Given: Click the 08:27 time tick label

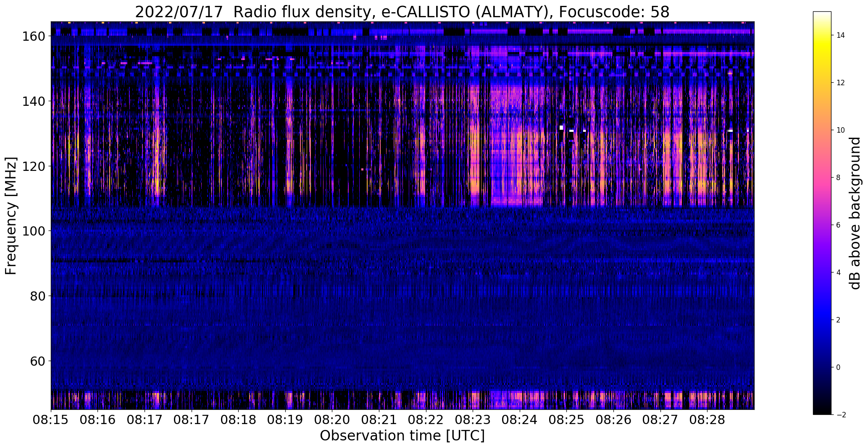Looking at the screenshot, I should click(660, 420).
